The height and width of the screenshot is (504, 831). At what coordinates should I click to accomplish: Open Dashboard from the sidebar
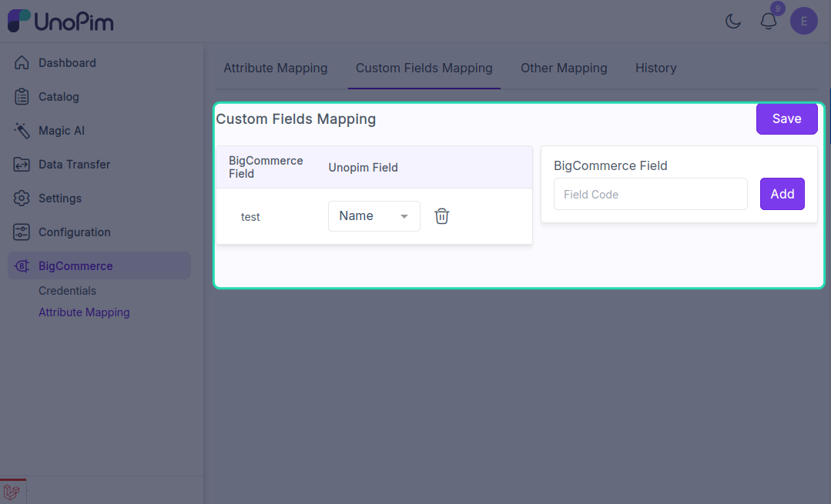[x=67, y=62]
